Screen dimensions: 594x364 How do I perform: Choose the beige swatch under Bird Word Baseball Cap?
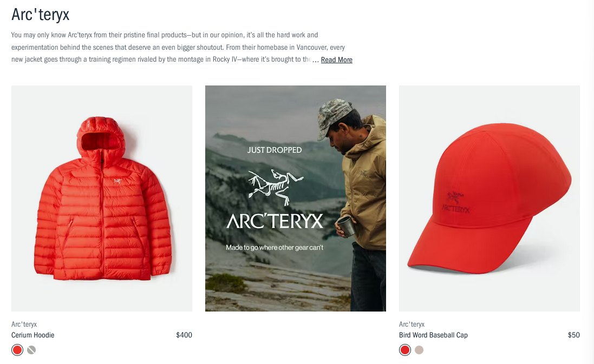(419, 350)
